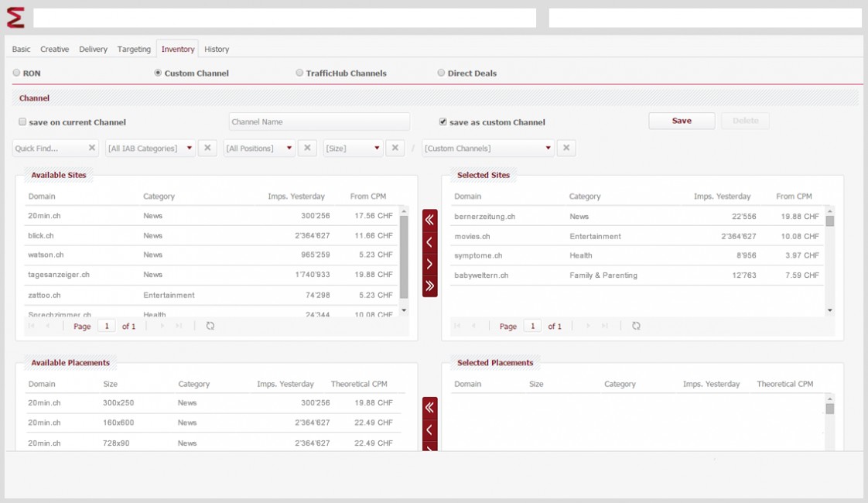This screenshot has width=868, height=503.
Task: Open the All IAB Categories dropdown
Action: pyautogui.click(x=150, y=148)
